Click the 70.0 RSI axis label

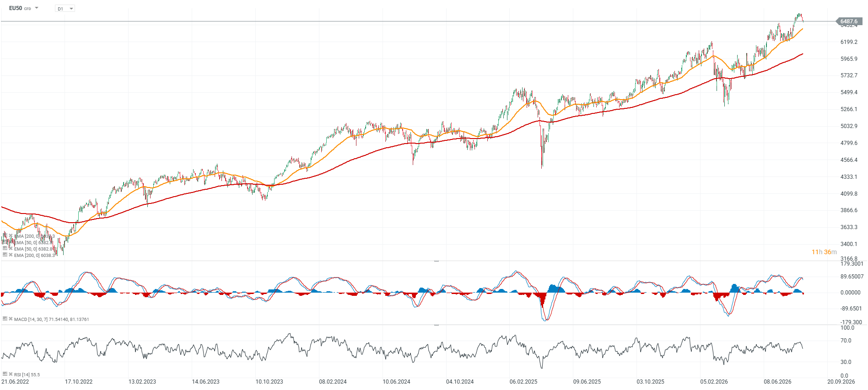(846, 341)
